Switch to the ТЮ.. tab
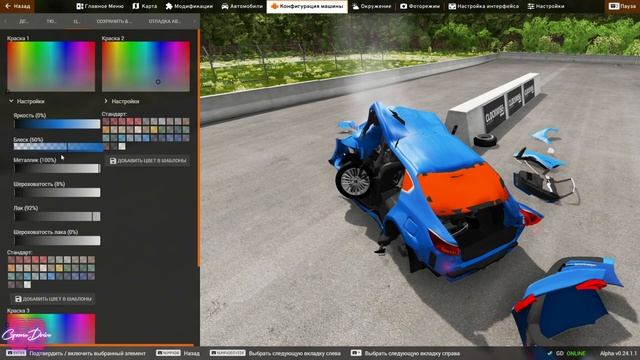This screenshot has height=360, width=640. point(51,21)
